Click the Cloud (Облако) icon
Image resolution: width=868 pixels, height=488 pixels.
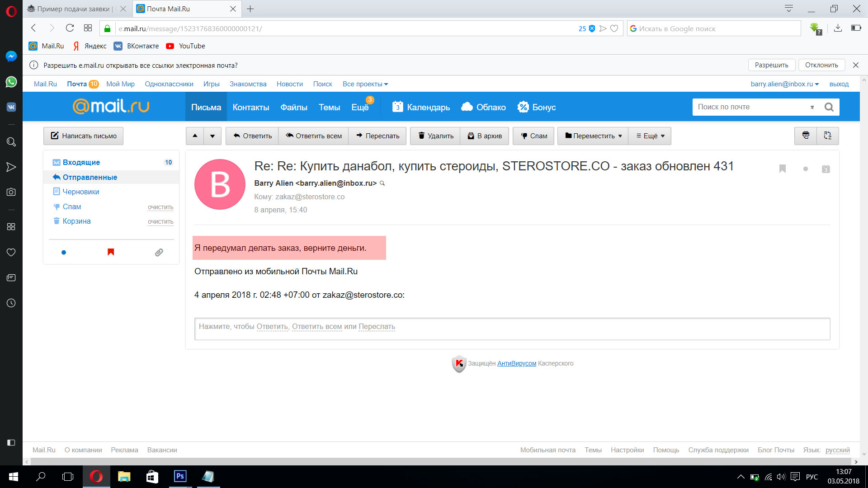[x=467, y=107]
